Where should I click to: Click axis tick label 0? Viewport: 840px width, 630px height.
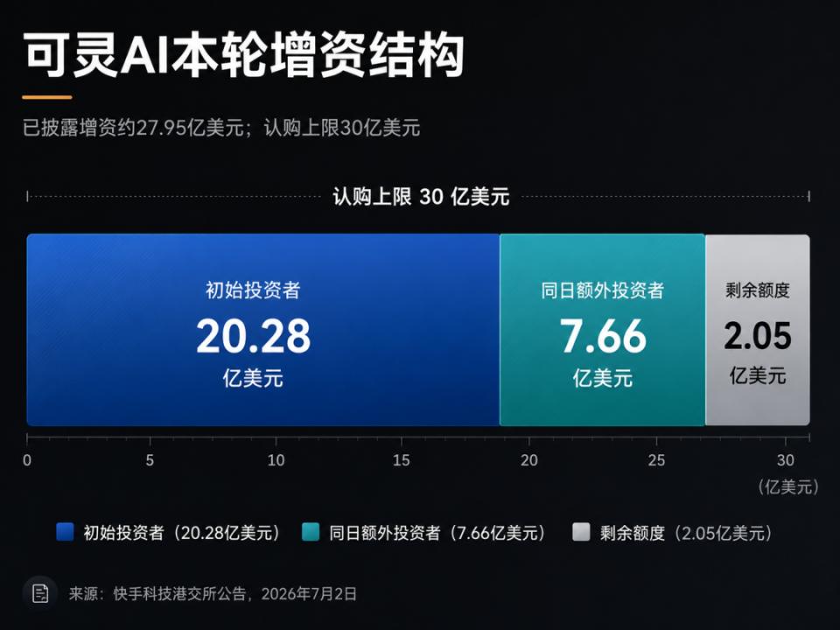coord(27,460)
